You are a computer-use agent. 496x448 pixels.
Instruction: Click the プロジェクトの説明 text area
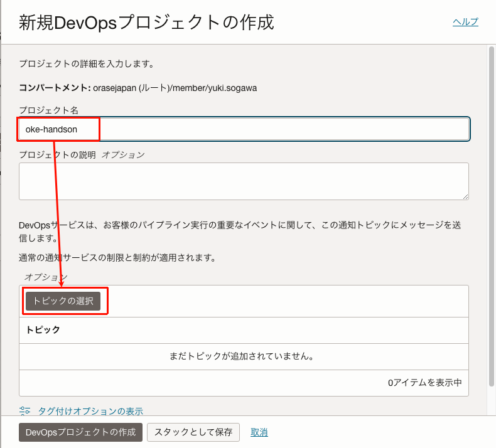(244, 181)
